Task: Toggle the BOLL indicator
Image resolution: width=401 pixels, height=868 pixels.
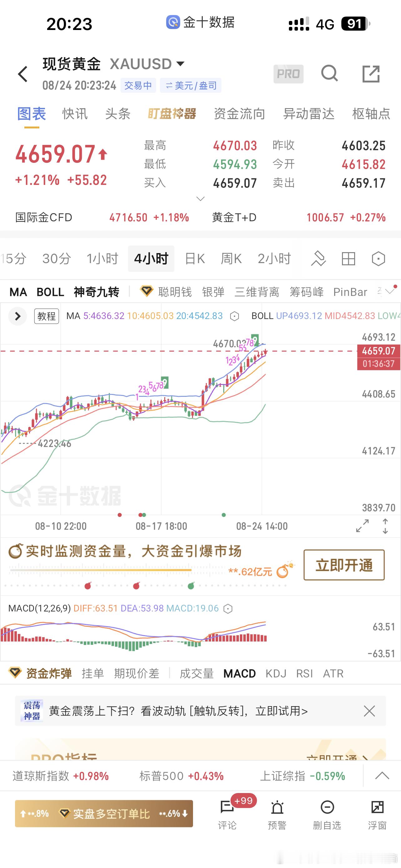Action: coord(50,292)
